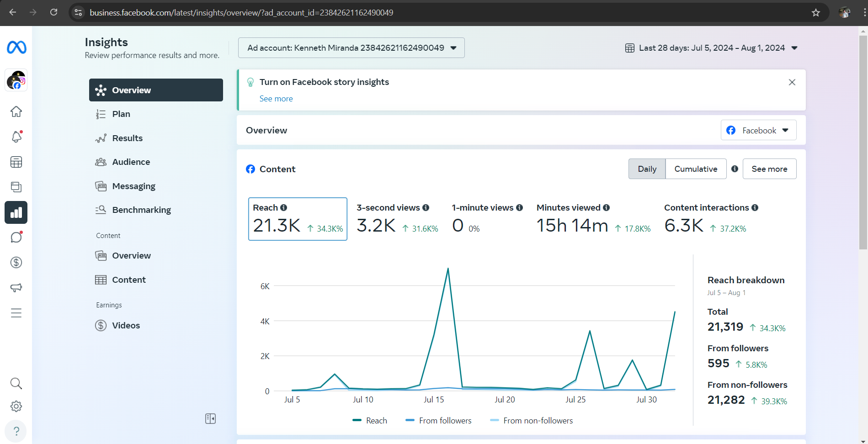Open the Planner grid icon in left rail

(x=16, y=162)
